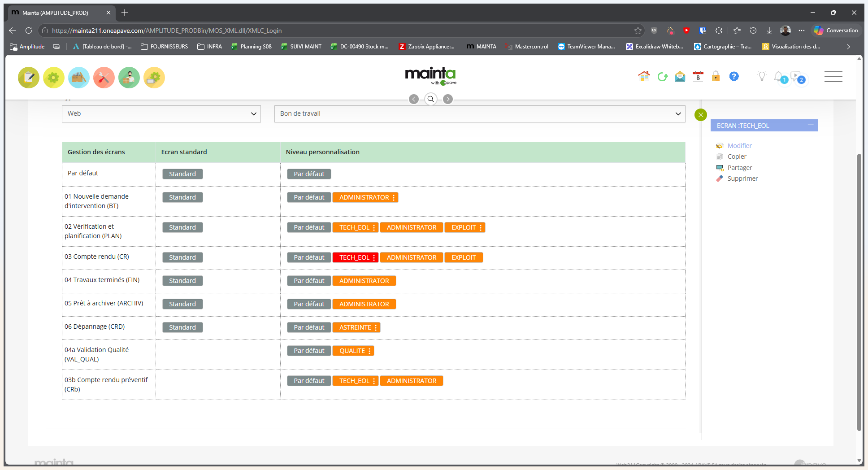This screenshot has height=470, width=868.
Task: Click the red TECH_EOL tag in Compte rendu row
Action: (355, 257)
